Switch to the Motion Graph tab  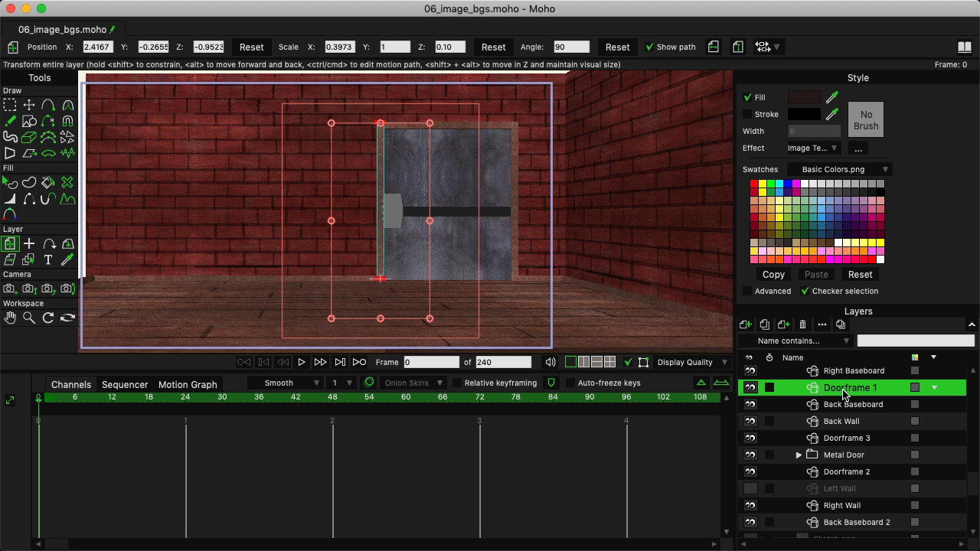pyautogui.click(x=188, y=384)
